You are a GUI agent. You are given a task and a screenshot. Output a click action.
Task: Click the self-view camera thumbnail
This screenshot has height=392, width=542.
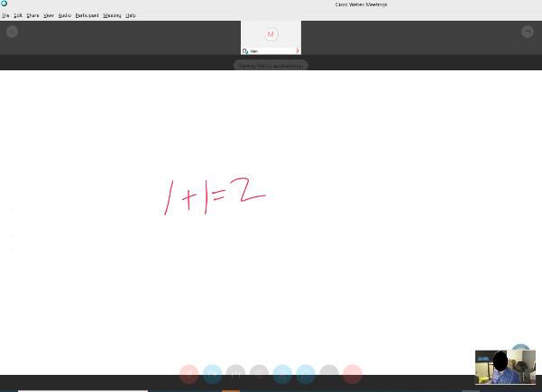(x=505, y=368)
